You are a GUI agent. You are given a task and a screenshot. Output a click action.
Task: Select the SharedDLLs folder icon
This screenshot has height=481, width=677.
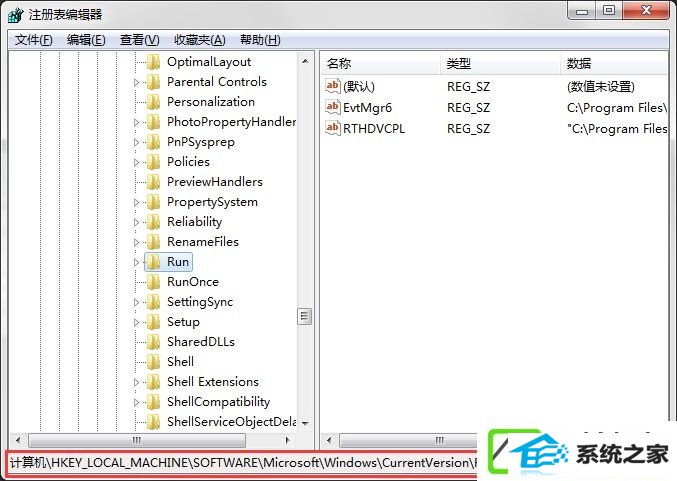point(153,342)
